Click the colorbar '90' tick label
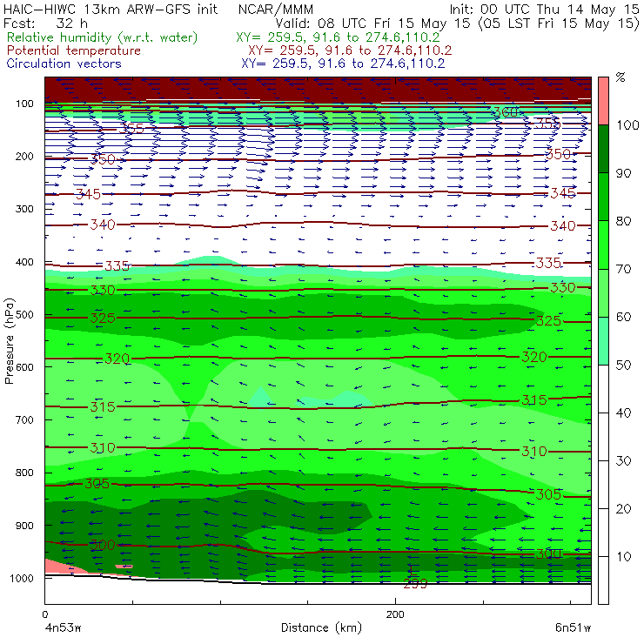The width and height of the screenshot is (644, 644). coord(623,173)
